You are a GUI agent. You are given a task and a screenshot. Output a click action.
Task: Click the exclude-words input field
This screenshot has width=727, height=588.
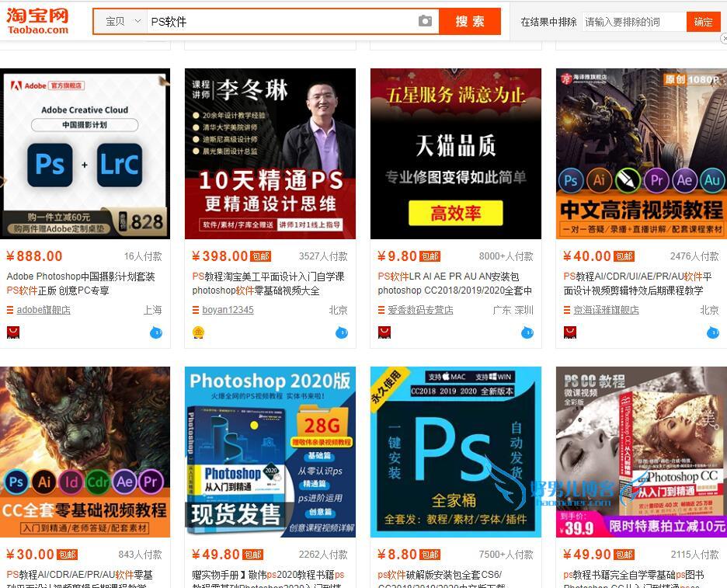pos(634,22)
